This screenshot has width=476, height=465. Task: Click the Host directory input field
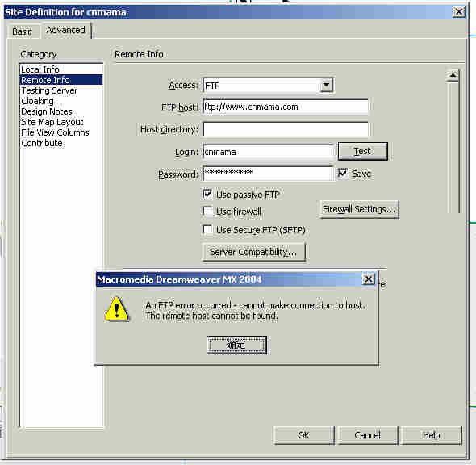(286, 129)
